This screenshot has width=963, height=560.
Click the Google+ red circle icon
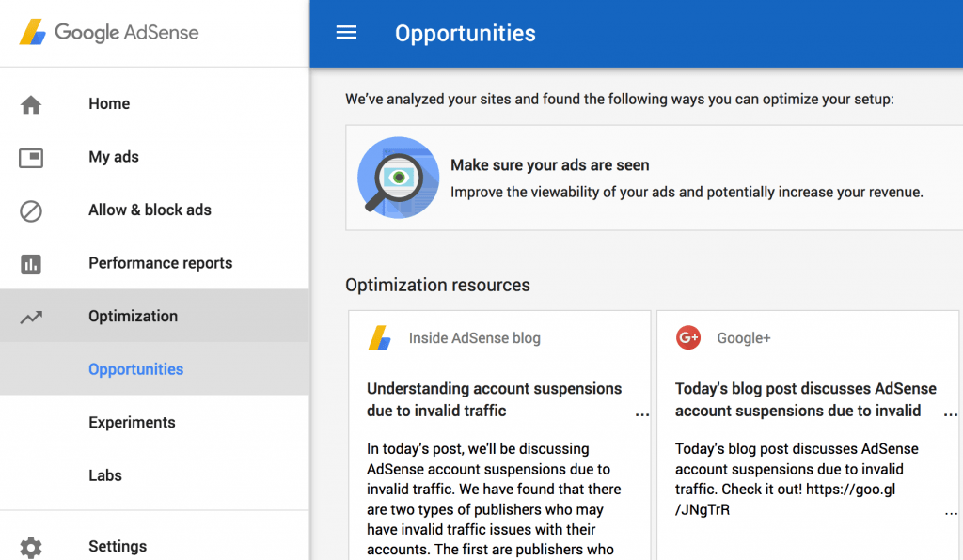[688, 338]
